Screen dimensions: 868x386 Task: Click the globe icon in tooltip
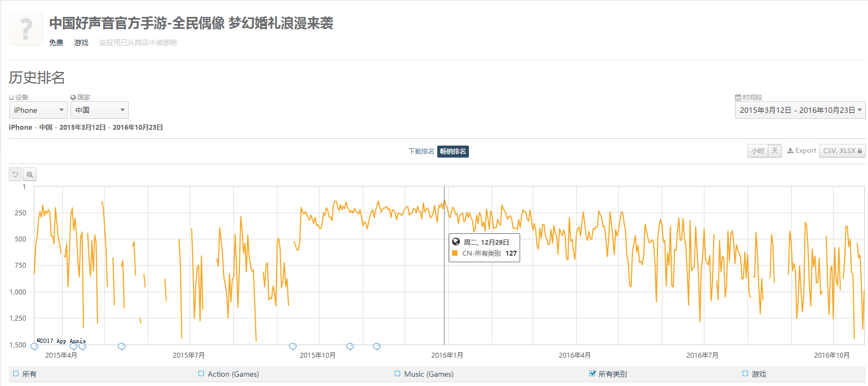(x=456, y=242)
